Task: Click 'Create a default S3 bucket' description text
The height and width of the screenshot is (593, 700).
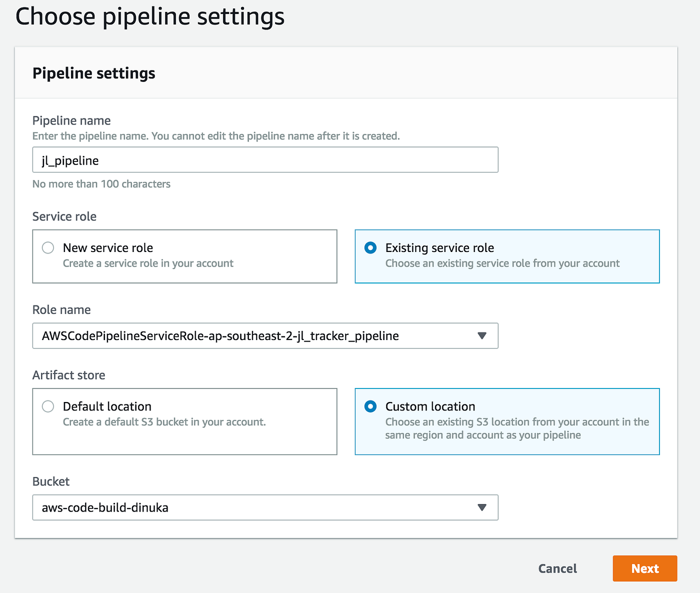Action: (164, 422)
